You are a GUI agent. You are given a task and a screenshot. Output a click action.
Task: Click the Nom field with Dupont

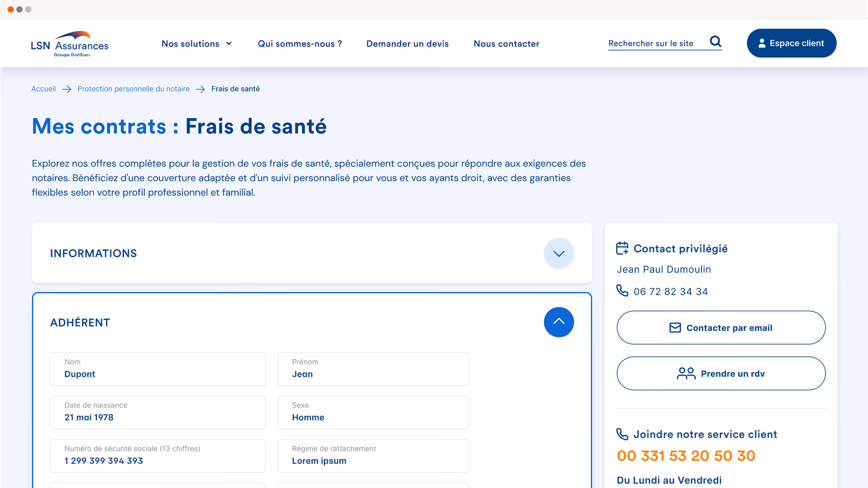tap(158, 369)
